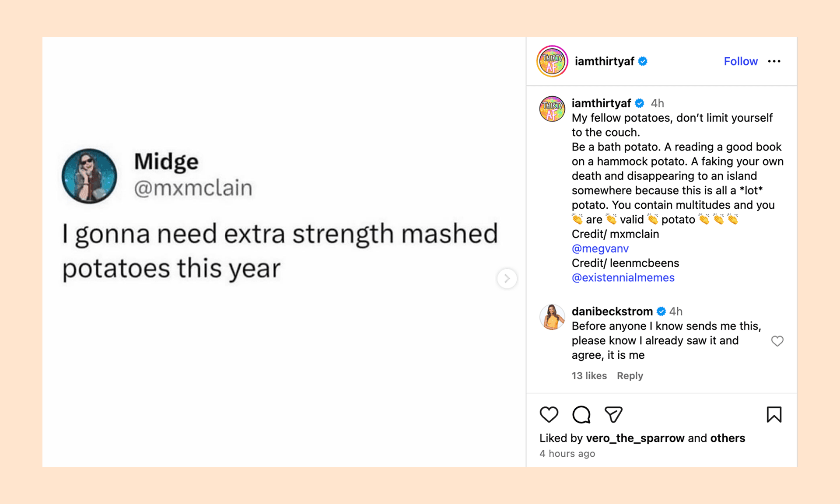Viewport: 840px width, 504px height.
Task: Open the @megvanv tagged link
Action: point(600,248)
